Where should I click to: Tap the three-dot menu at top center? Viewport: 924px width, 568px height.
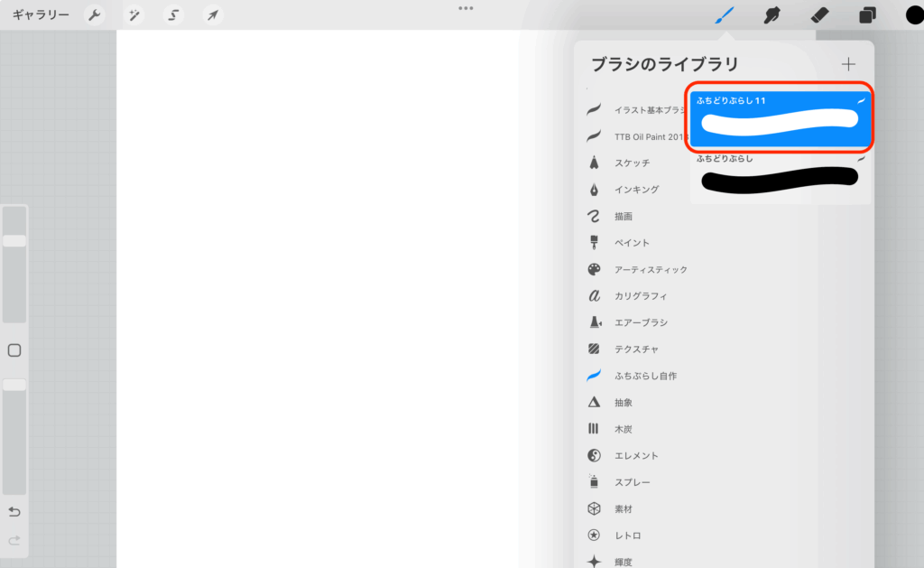[466, 8]
